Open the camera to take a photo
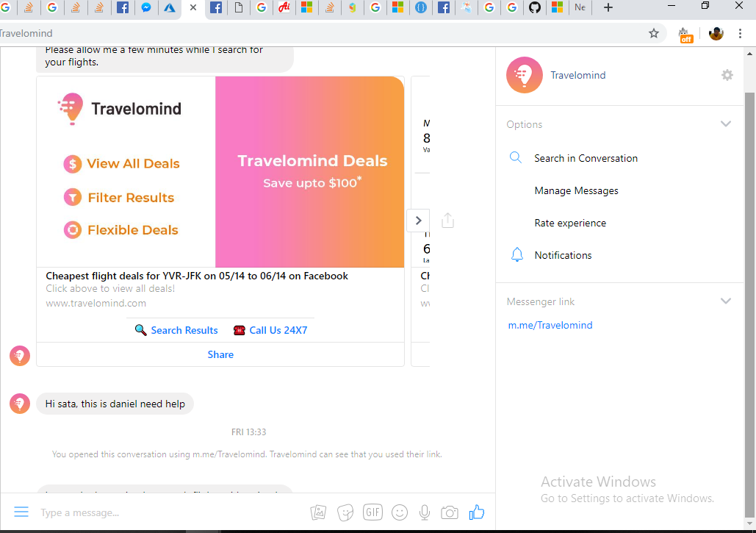Viewport: 756px width, 533px height. pyautogui.click(x=450, y=512)
